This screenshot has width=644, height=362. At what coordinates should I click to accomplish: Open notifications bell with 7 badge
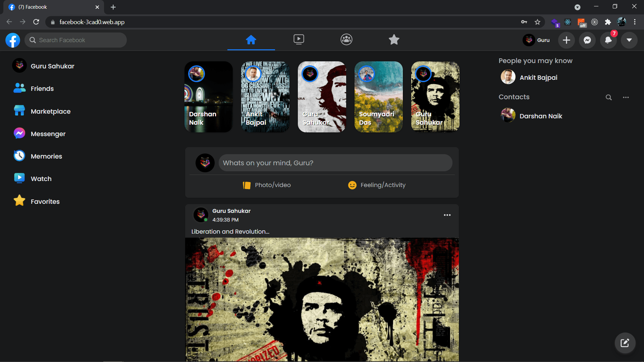pyautogui.click(x=608, y=40)
